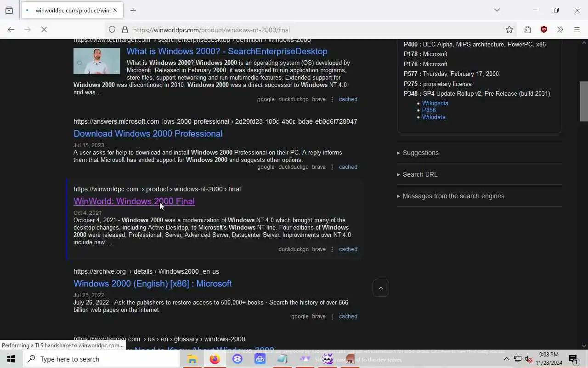Click 'brave' engine tag on archive.org result
Viewport: 588px width, 368px height.
(x=319, y=316)
